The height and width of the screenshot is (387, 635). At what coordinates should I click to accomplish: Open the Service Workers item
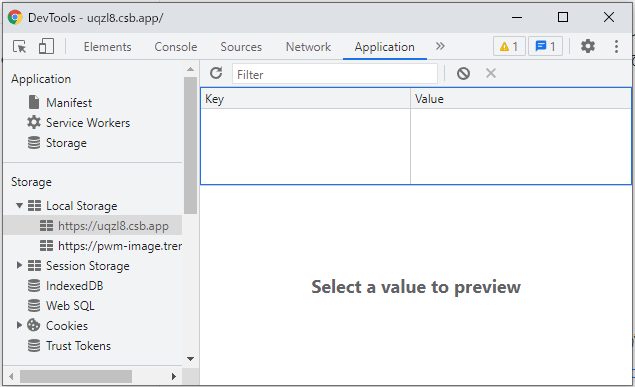(88, 123)
